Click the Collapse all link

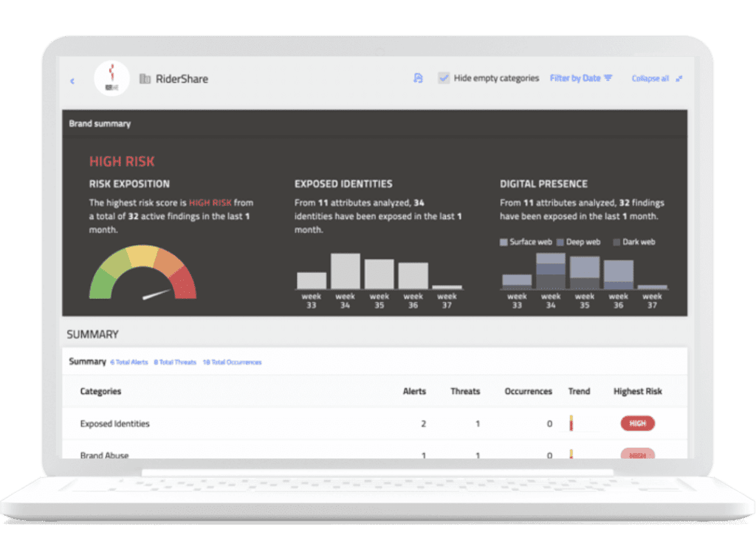pos(650,78)
